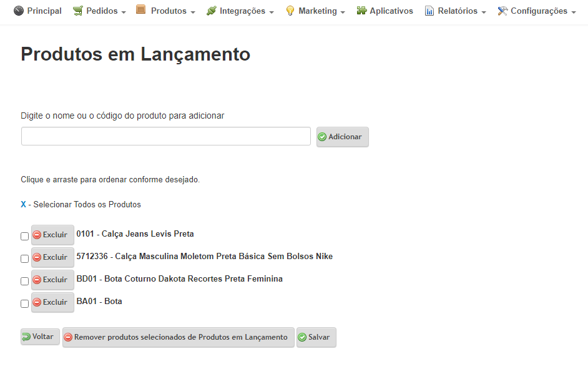This screenshot has height=369, width=588.
Task: Click the shopping cart icon beside Pedidos
Action: click(x=78, y=11)
